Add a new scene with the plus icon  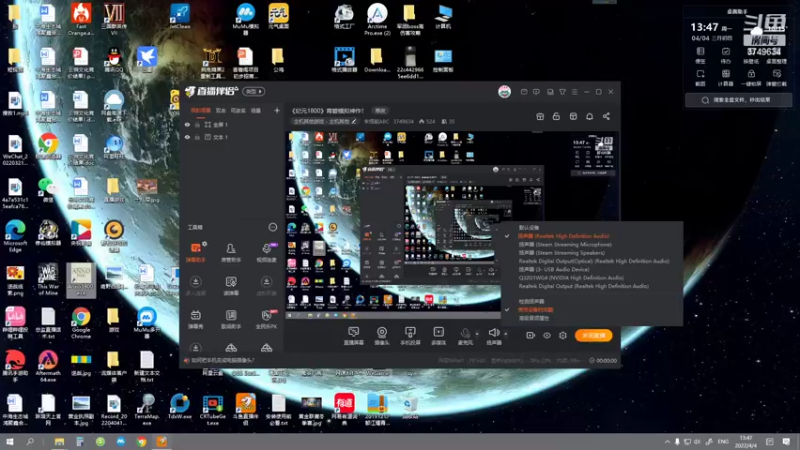(277, 110)
